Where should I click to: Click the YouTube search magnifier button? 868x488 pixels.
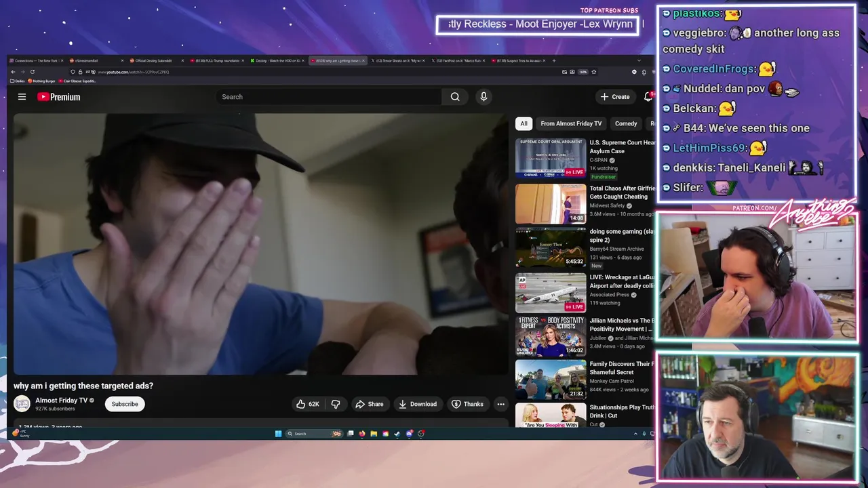(x=455, y=97)
